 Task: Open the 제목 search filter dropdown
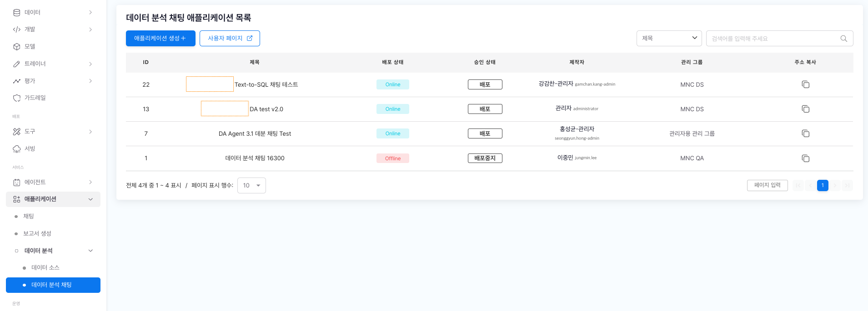pos(669,39)
